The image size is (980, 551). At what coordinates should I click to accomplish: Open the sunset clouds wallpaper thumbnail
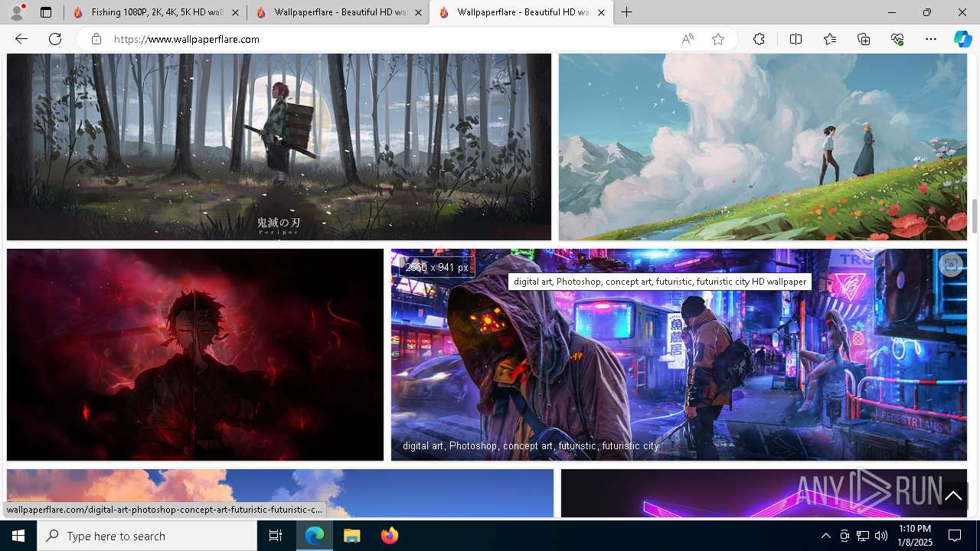click(280, 493)
